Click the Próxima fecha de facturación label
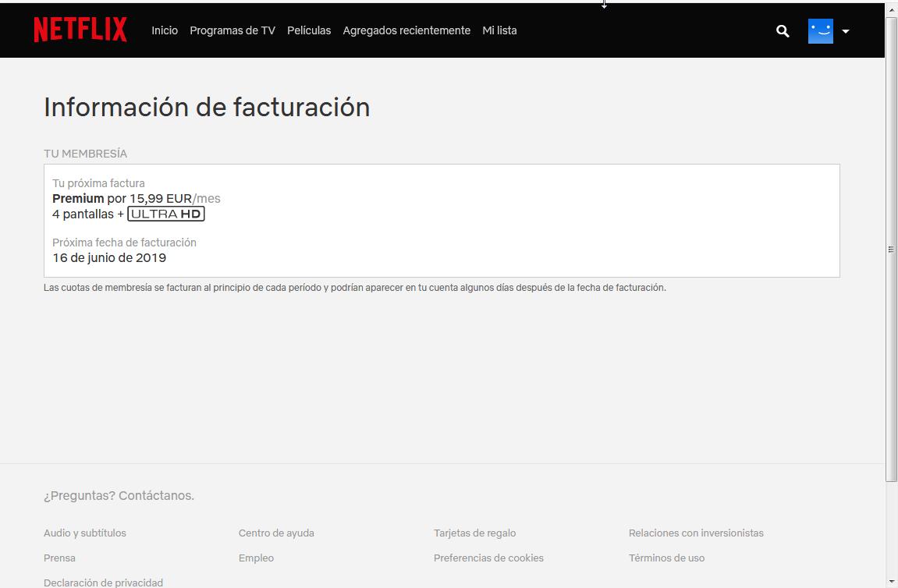 tap(124, 243)
